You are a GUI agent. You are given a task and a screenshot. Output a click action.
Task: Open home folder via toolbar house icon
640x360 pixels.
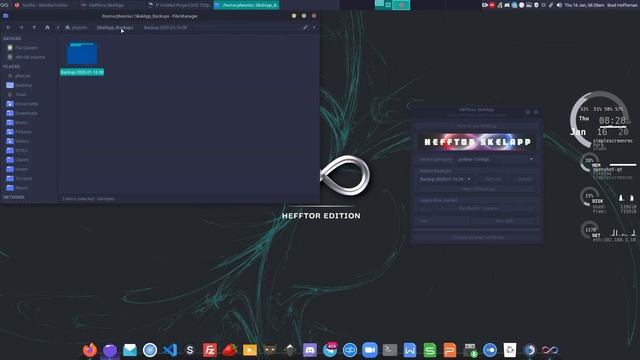click(47, 27)
